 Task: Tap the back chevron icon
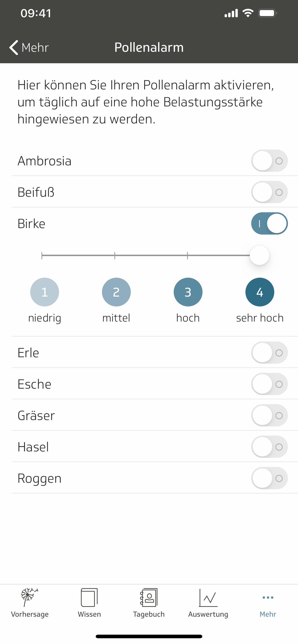(x=14, y=47)
